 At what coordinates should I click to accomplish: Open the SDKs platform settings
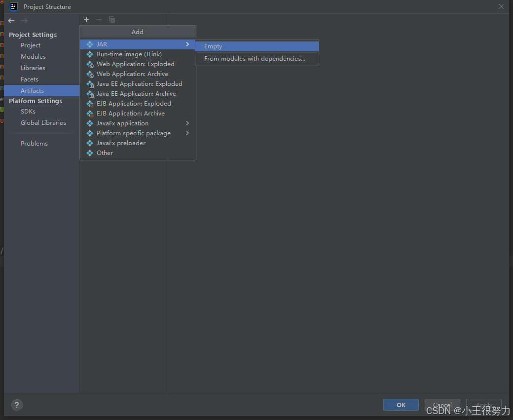(x=41, y=112)
